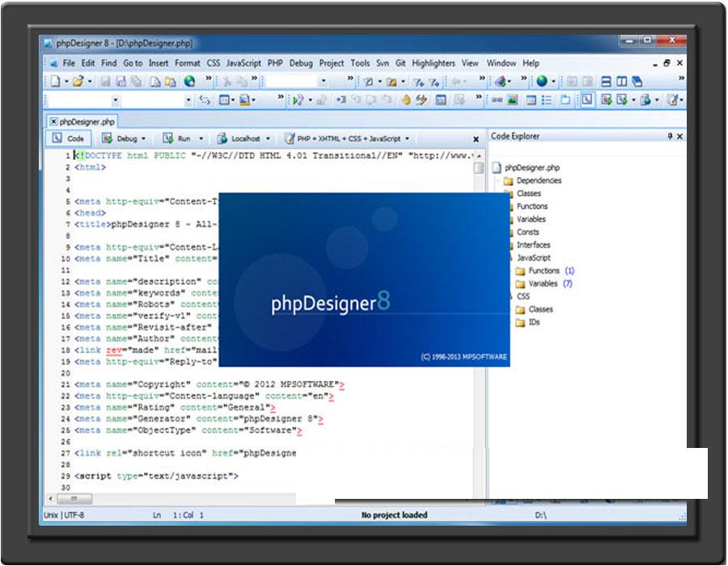Select the phpDesigner.php document tab

click(x=83, y=121)
